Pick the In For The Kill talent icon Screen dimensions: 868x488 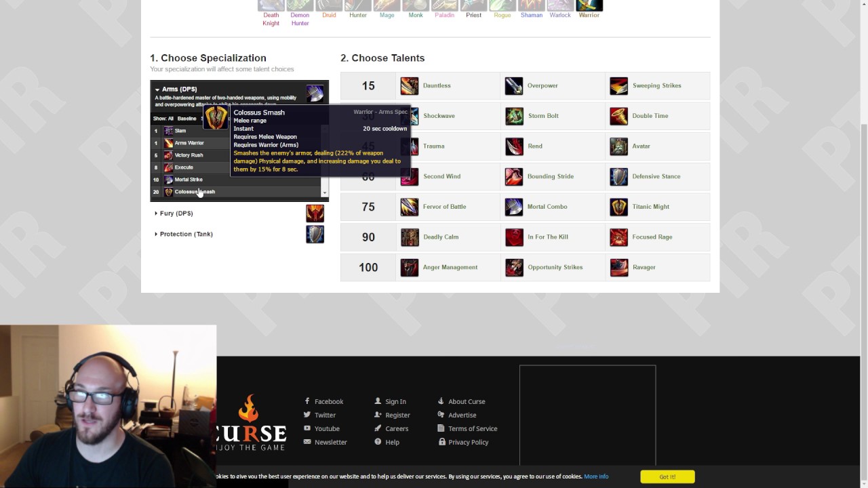(x=514, y=237)
